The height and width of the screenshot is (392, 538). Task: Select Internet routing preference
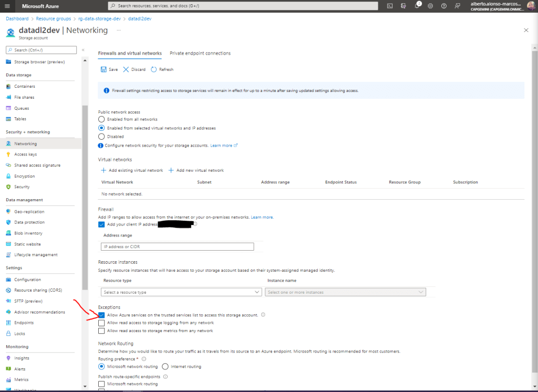click(x=165, y=366)
